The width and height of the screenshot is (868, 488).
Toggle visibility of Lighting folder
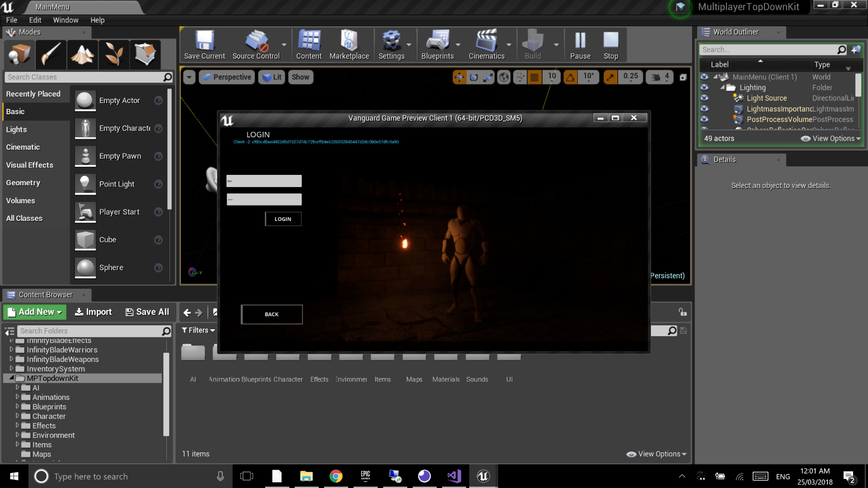click(704, 88)
